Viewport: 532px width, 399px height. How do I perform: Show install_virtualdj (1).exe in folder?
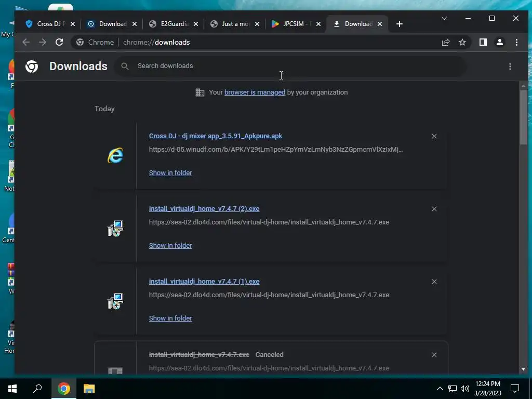170,318
